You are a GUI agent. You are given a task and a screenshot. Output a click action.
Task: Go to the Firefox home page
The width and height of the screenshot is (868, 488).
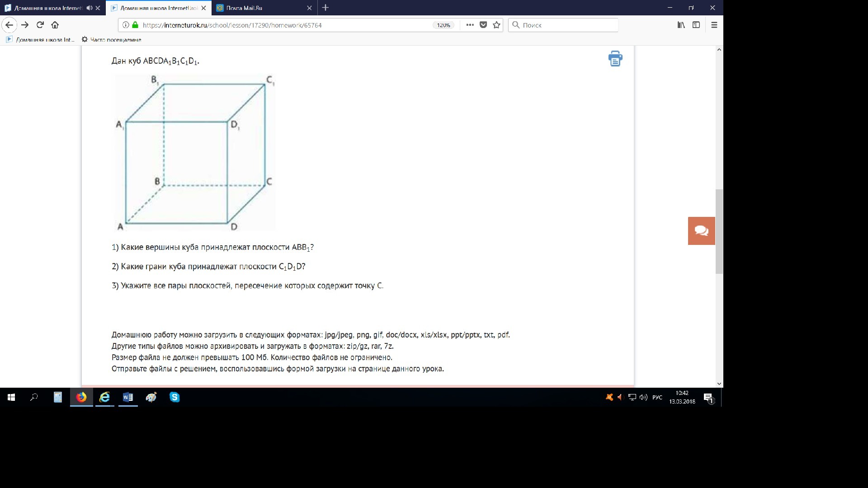click(x=55, y=25)
